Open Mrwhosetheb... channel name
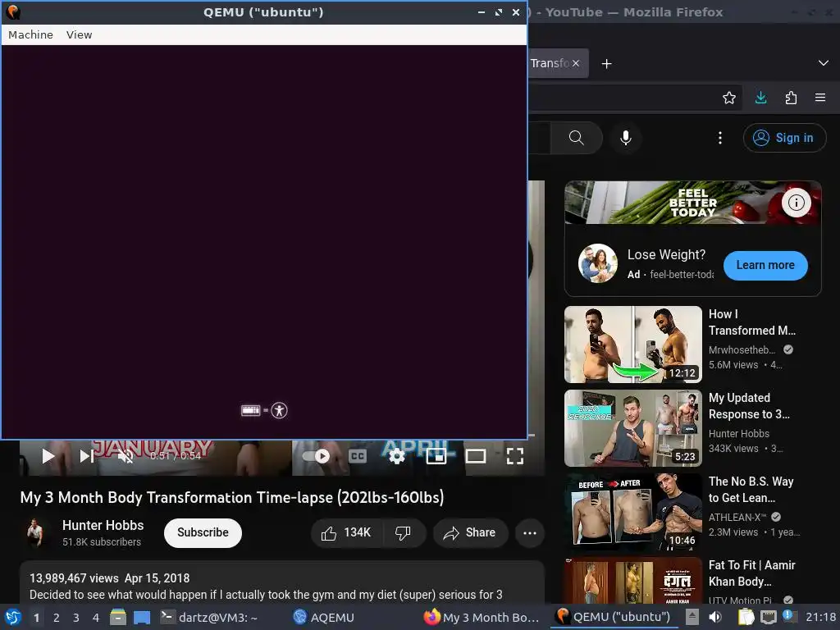 742,349
